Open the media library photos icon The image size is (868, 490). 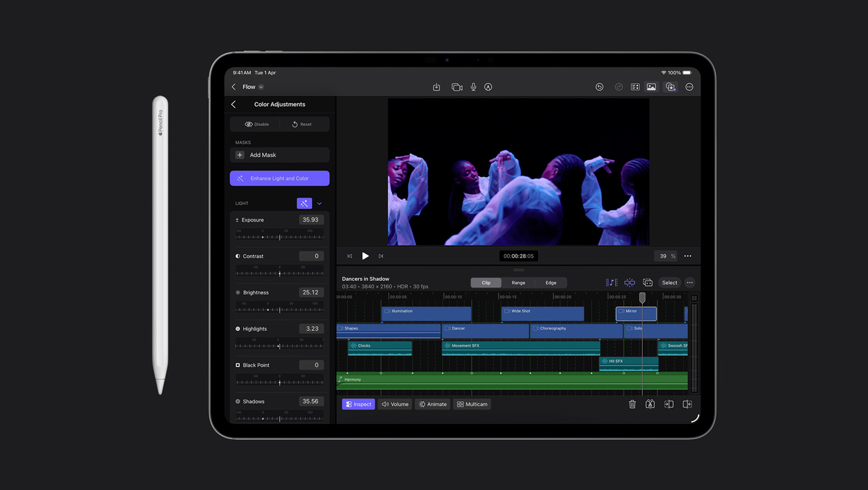651,87
